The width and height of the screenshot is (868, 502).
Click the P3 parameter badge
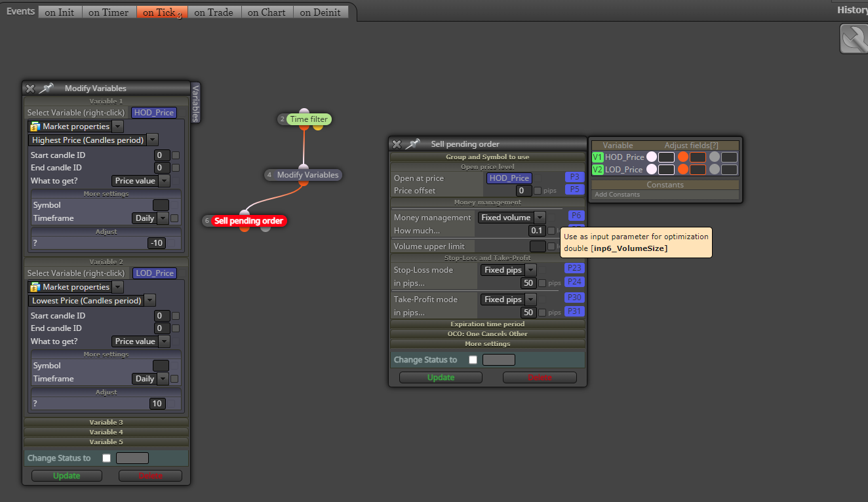574,177
